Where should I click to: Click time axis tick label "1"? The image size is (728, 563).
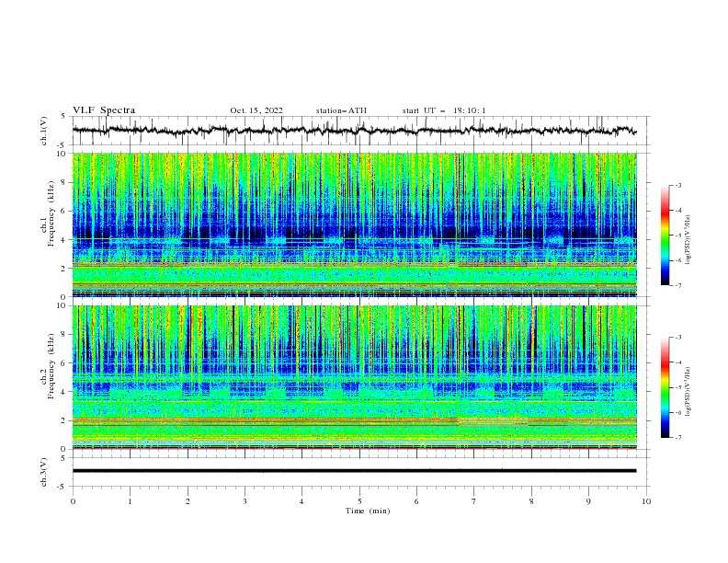(x=130, y=501)
